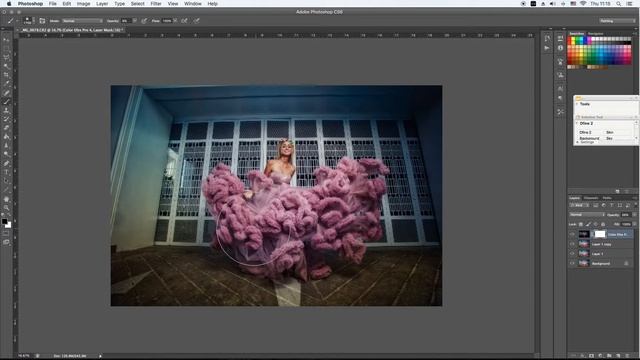Select the Eraser tool
Viewport: 640px width, 360px height.
6,128
